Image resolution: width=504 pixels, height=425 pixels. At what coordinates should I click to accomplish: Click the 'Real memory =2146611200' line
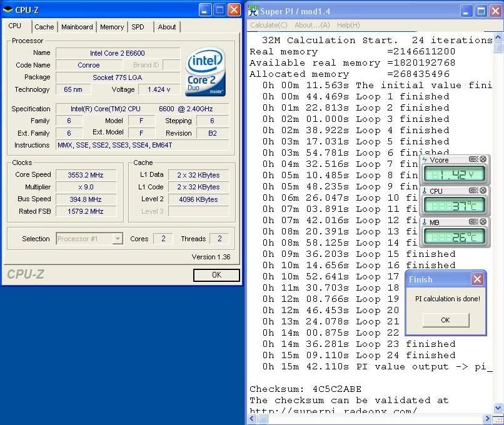click(x=352, y=51)
